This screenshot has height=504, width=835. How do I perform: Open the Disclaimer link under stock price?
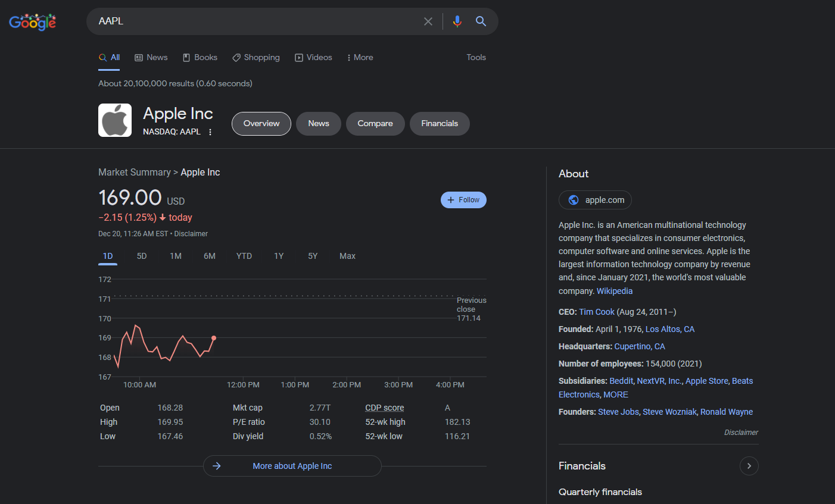191,234
